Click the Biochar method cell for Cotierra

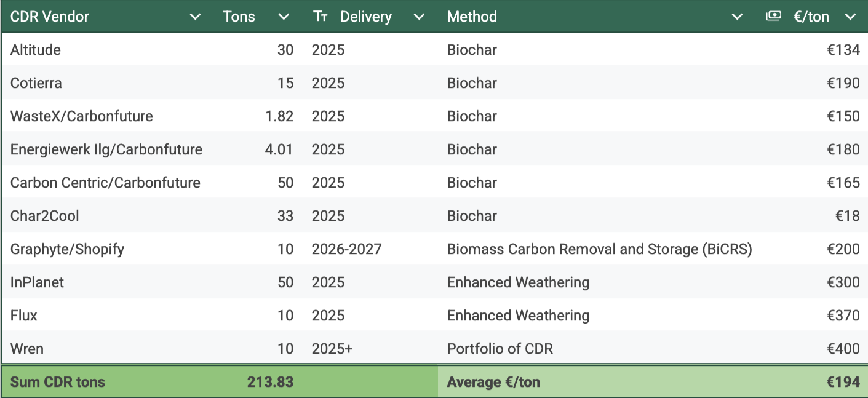tap(472, 83)
